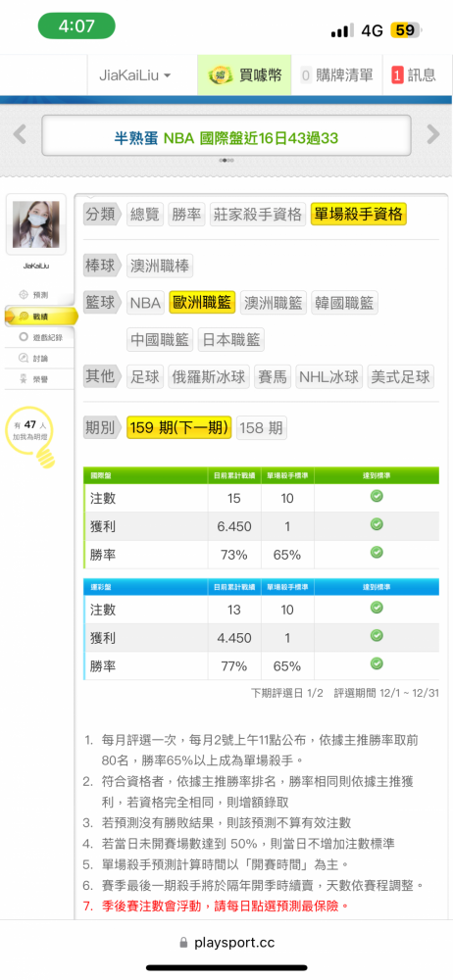453x980 pixels.
Task: Open the 購牌清單 purchase list
Action: click(336, 75)
